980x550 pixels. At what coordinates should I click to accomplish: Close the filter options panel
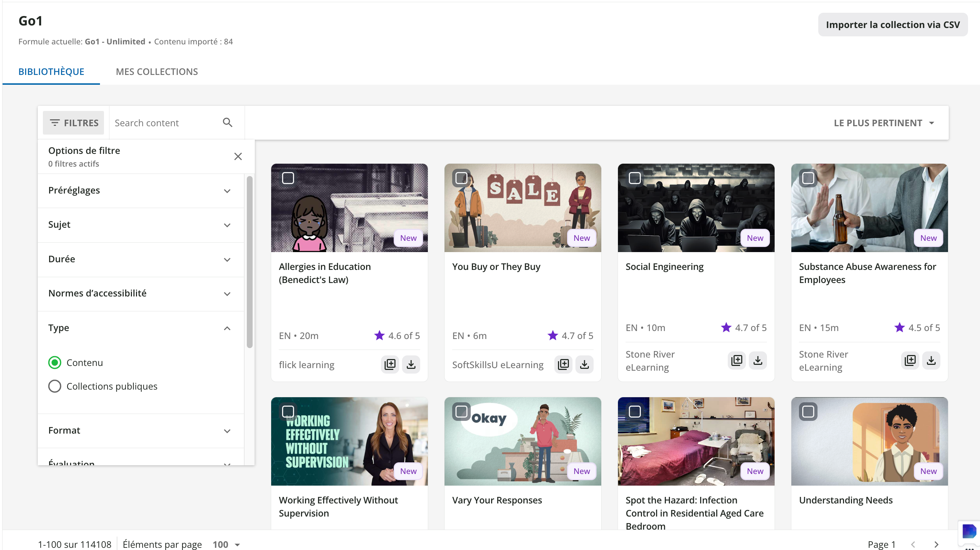[238, 156]
